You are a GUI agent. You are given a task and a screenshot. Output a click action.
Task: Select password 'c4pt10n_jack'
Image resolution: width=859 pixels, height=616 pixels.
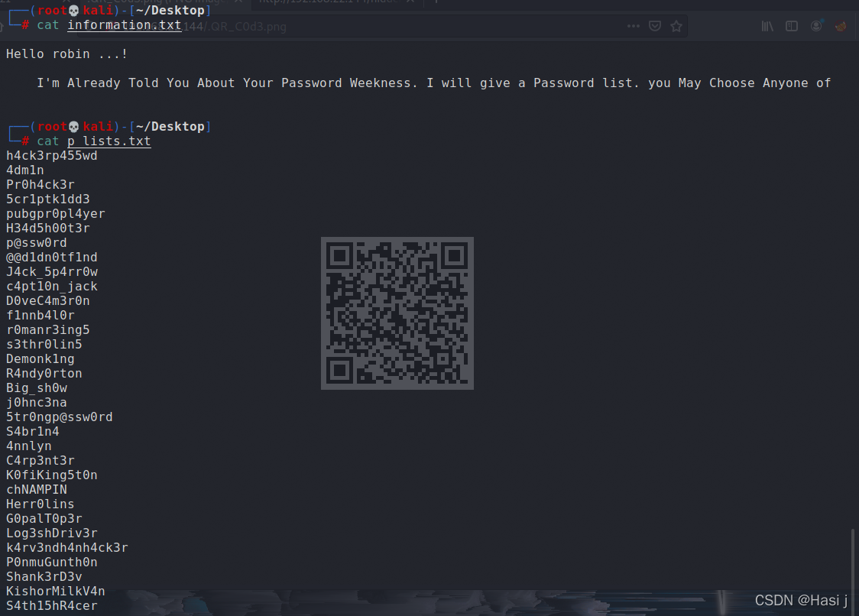click(x=51, y=287)
